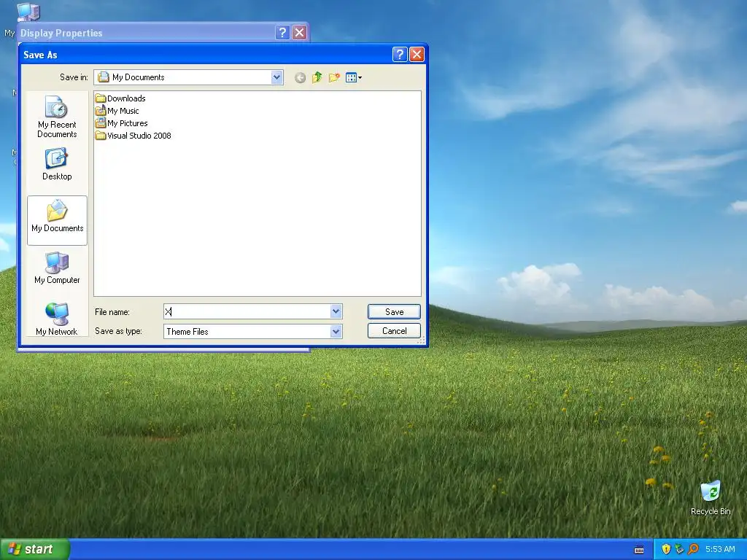Open the Start menu
The height and width of the screenshot is (560, 747).
coord(35,549)
